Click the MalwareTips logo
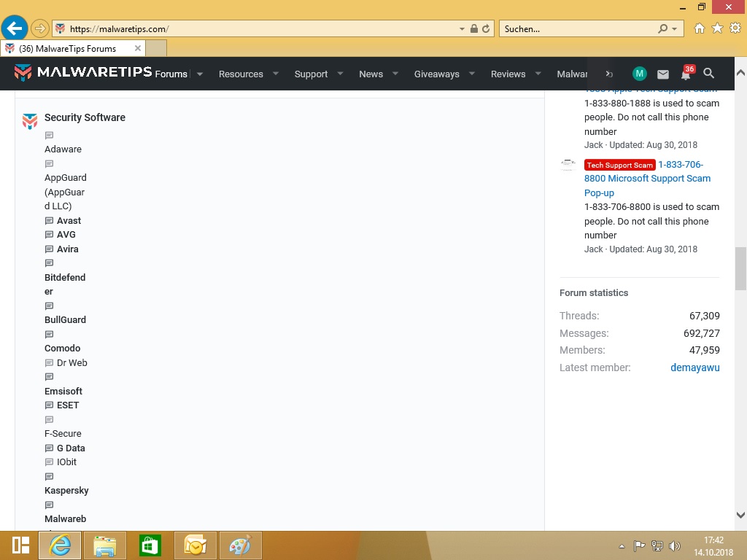The image size is (747, 560). point(83,72)
